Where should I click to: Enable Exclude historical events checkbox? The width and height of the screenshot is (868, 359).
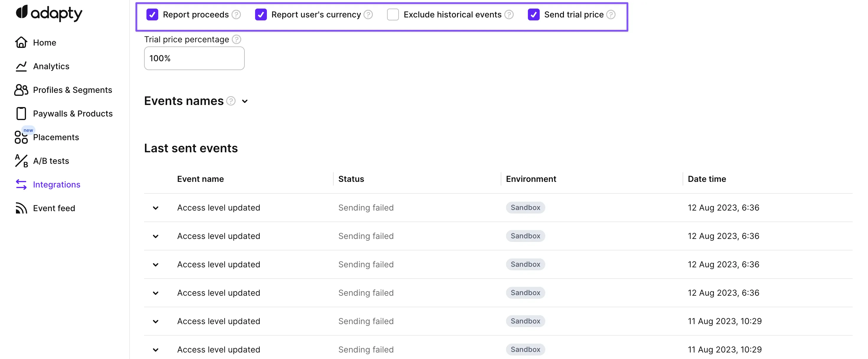(x=393, y=14)
